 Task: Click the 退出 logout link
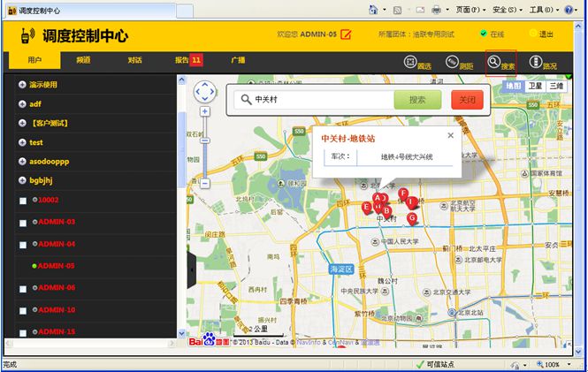coord(541,34)
